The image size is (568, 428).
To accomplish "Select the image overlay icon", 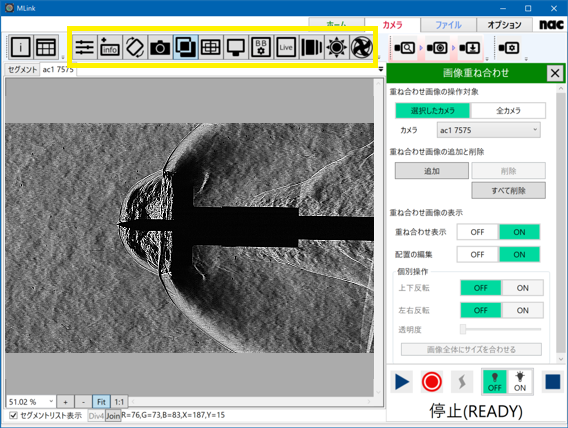I will [185, 47].
